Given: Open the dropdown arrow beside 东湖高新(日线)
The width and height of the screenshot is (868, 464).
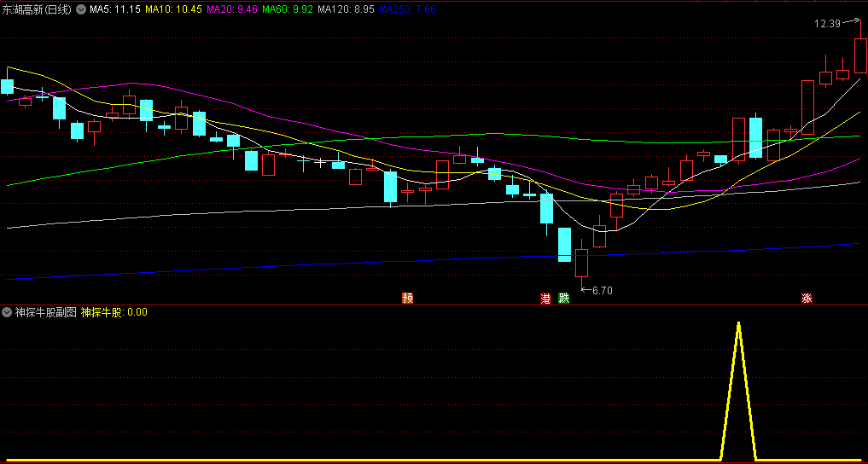Looking at the screenshot, I should coord(81,9).
